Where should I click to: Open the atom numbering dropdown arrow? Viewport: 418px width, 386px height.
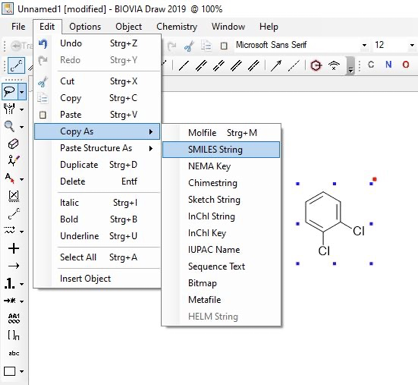pos(22,284)
